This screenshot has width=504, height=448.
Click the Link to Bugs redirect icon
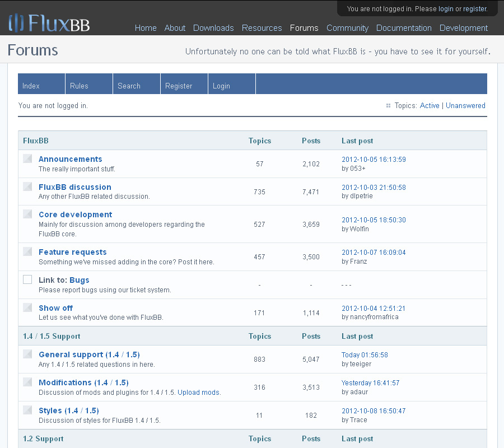click(27, 279)
